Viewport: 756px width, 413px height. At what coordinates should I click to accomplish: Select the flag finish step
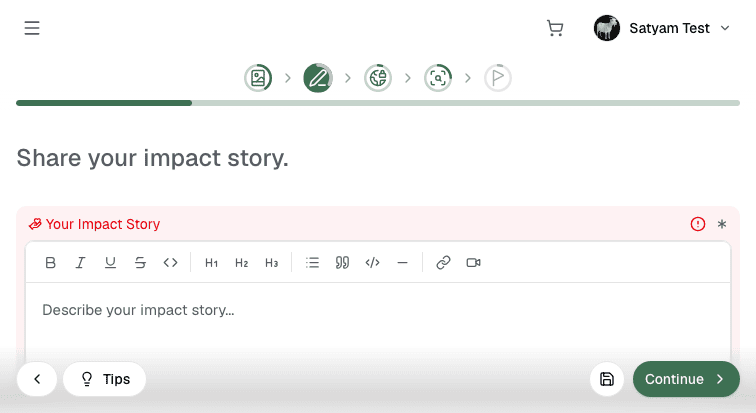click(x=498, y=78)
